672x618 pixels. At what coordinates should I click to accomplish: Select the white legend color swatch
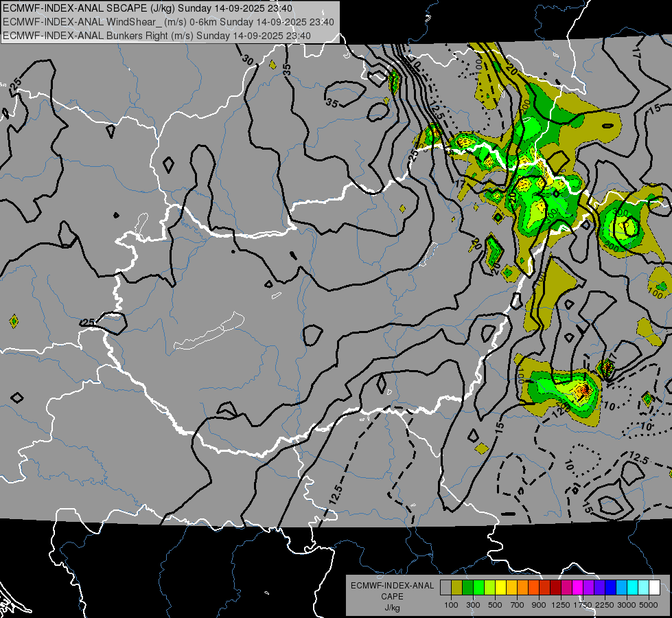[654, 587]
